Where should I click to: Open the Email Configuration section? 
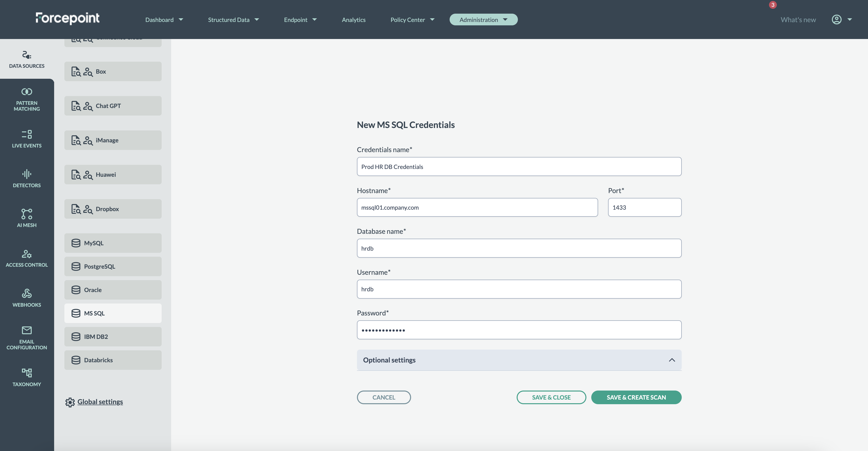click(x=27, y=337)
